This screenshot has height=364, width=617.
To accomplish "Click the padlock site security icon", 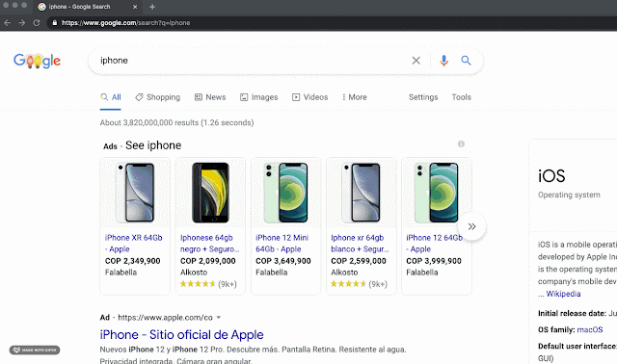I will point(55,23).
